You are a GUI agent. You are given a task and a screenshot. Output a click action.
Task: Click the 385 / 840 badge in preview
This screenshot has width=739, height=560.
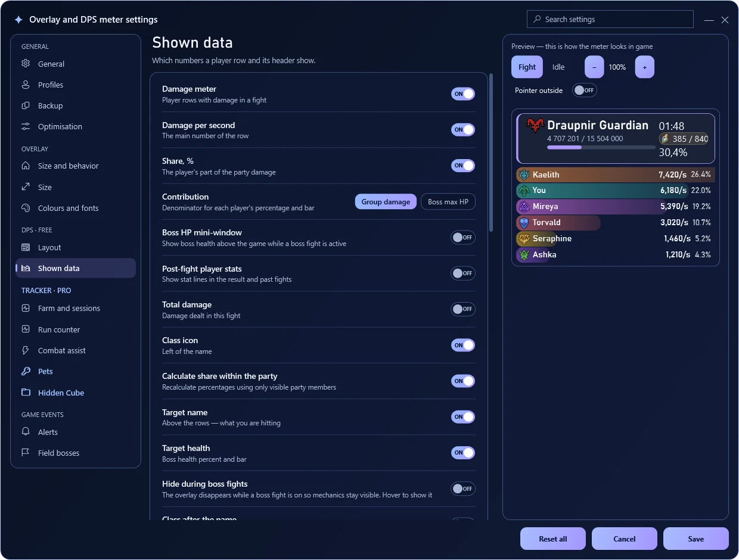point(684,139)
